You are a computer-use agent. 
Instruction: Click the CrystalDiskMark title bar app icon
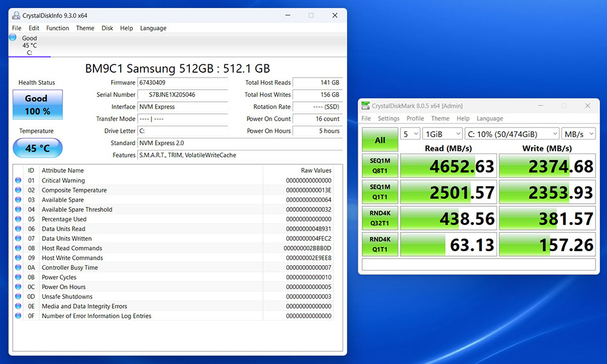[365, 106]
